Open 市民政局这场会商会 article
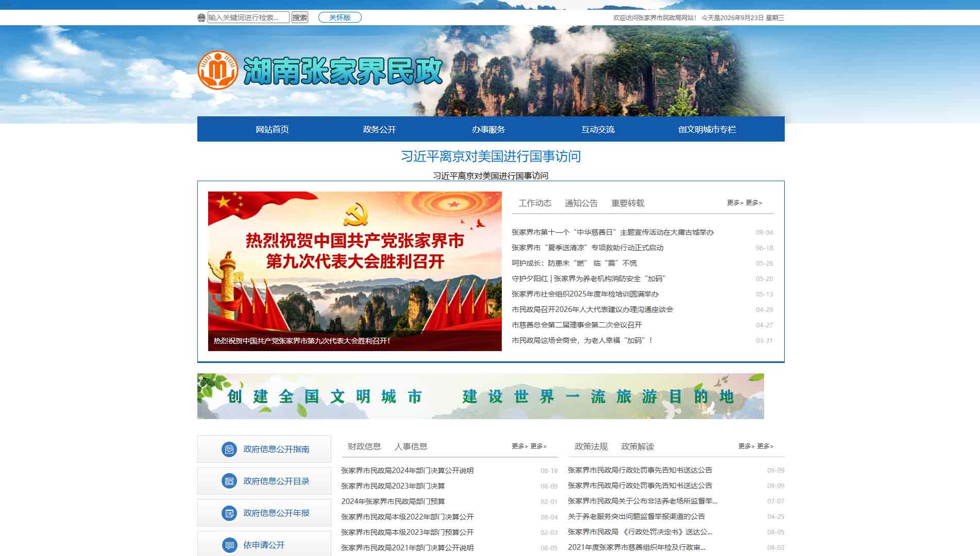This screenshot has width=980, height=556. (582, 340)
